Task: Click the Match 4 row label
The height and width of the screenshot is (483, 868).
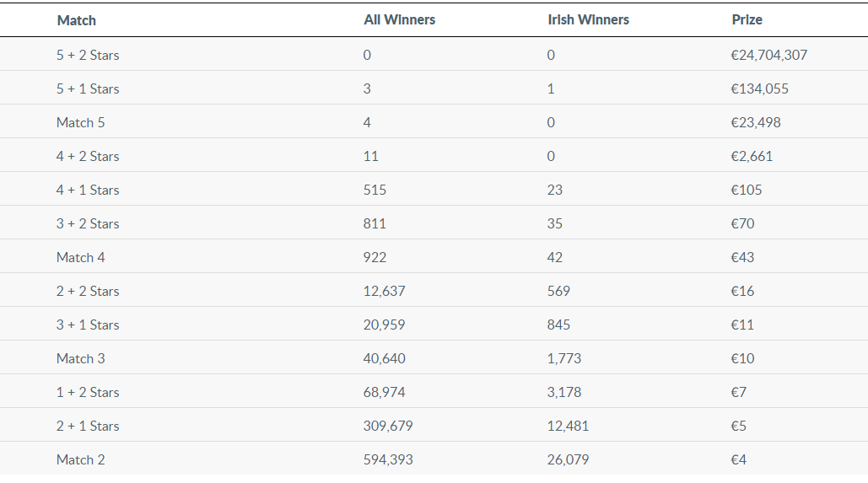Action: tap(81, 257)
